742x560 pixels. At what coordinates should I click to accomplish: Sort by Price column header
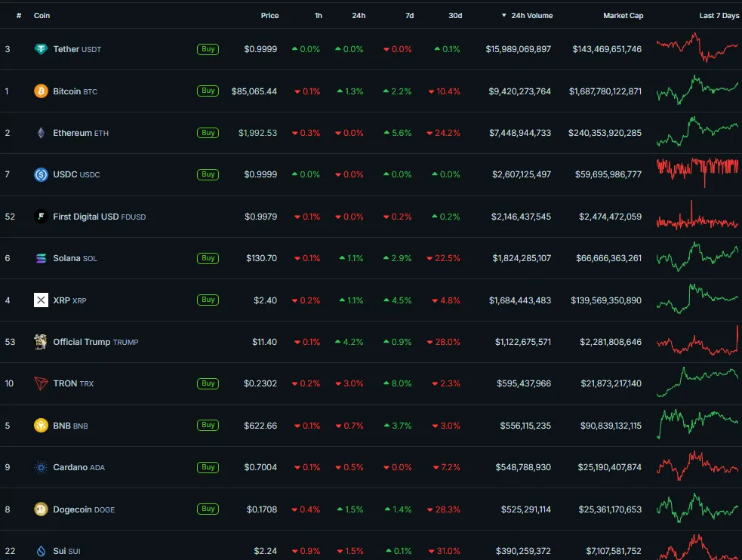[x=269, y=16]
